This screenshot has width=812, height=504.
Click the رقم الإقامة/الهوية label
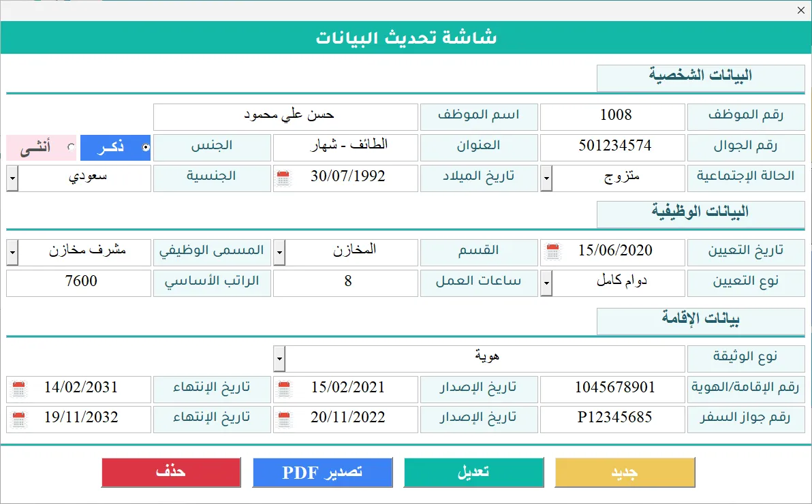[746, 390]
